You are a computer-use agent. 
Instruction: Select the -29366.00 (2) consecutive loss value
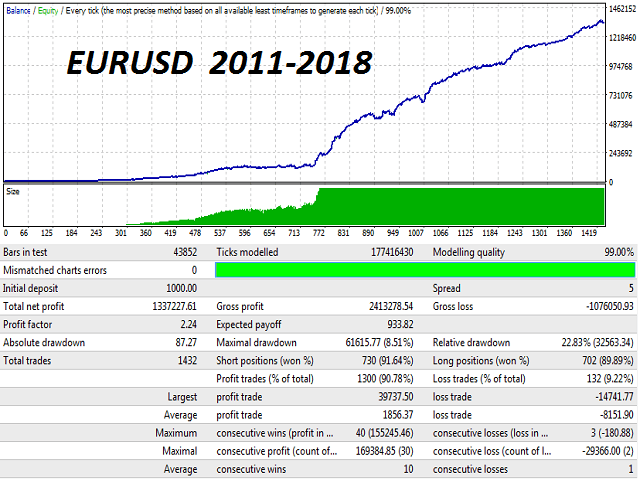(x=608, y=451)
